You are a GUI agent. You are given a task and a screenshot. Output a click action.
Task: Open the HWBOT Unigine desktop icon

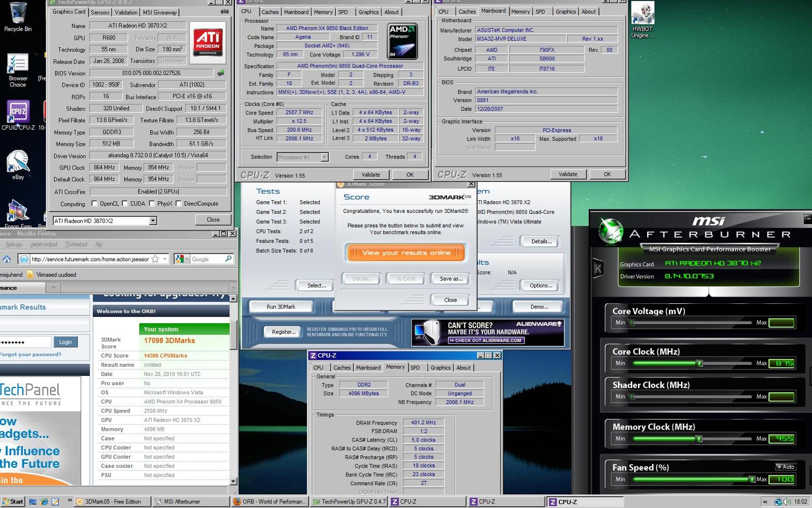click(642, 19)
